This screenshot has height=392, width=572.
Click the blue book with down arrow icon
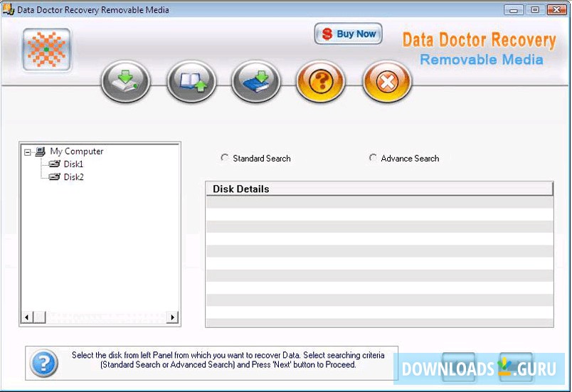[x=255, y=81]
